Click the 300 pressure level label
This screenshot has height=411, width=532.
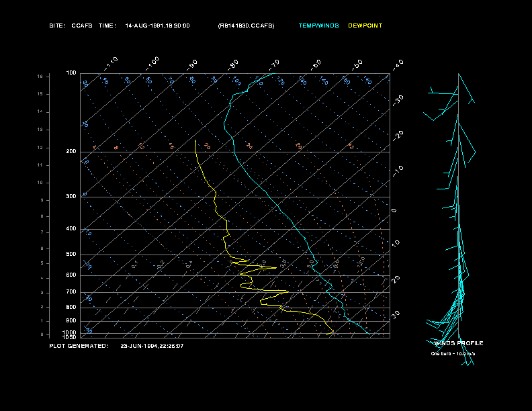71,196
